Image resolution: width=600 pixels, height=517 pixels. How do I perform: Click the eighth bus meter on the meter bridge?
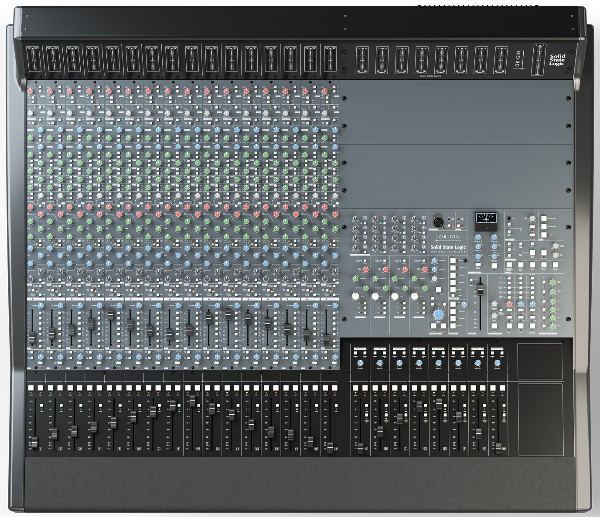(501, 60)
